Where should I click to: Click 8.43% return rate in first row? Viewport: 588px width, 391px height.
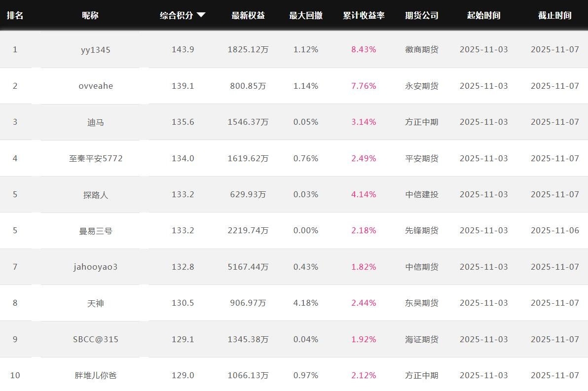click(364, 49)
